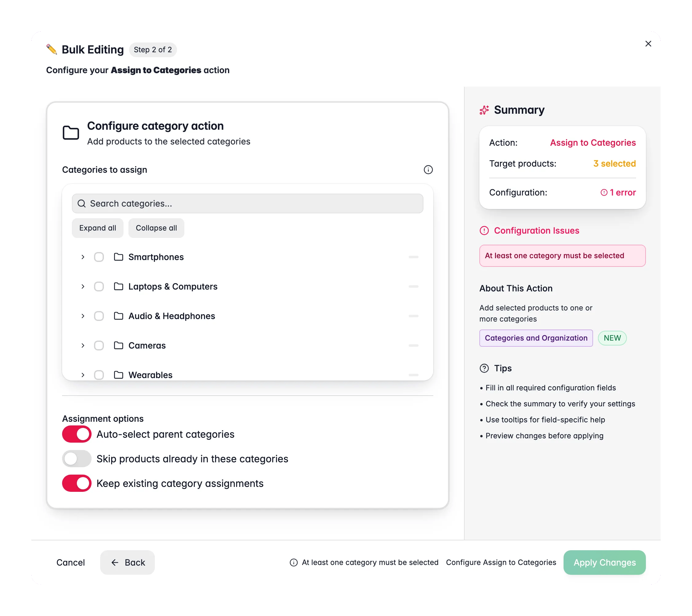This screenshot has width=692, height=616.
Task: Click the info icon in the footer message
Action: pos(293,563)
